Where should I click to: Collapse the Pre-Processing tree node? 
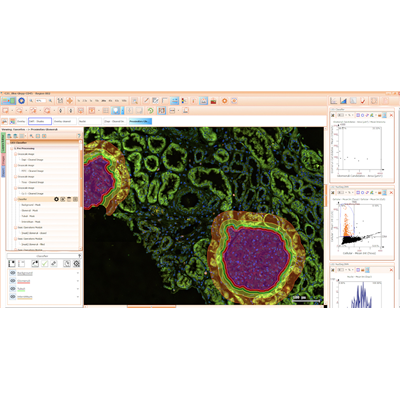click(12, 148)
